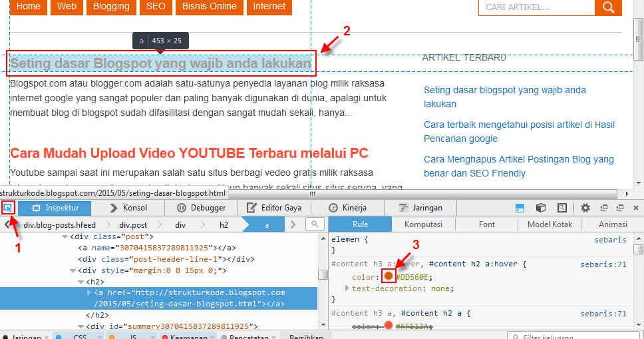
Task: Select the plain div breadcrumb
Action: 180,225
